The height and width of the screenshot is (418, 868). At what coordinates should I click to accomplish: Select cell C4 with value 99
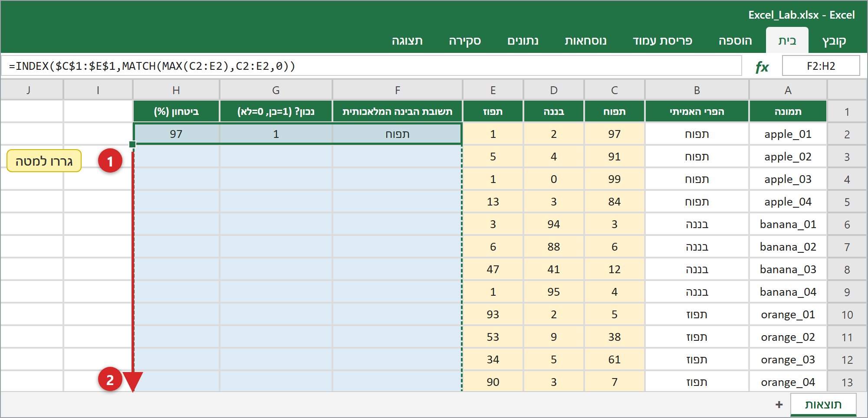click(x=615, y=179)
